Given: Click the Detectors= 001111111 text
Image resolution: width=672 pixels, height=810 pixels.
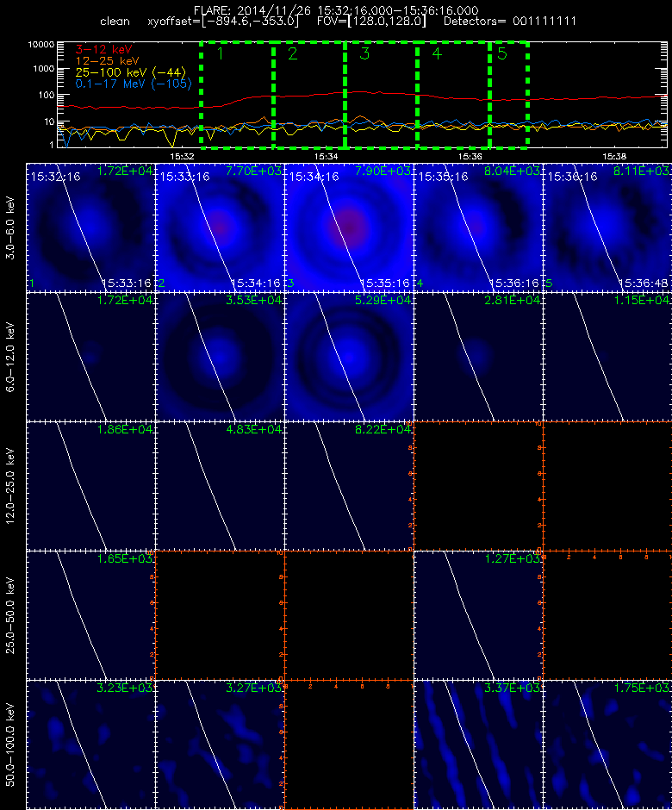Looking at the screenshot, I should (x=510, y=22).
